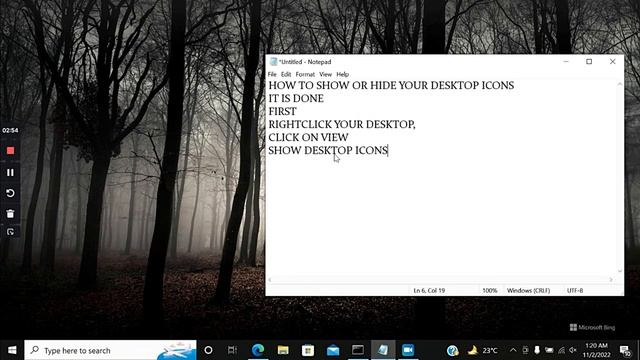Open the View menu in Notepad
The height and width of the screenshot is (360, 640).
click(325, 74)
